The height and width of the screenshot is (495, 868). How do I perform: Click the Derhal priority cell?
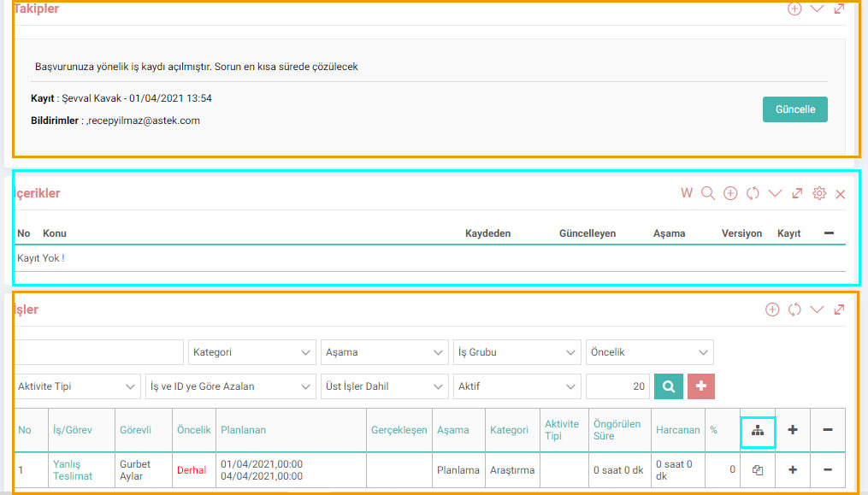coord(192,470)
